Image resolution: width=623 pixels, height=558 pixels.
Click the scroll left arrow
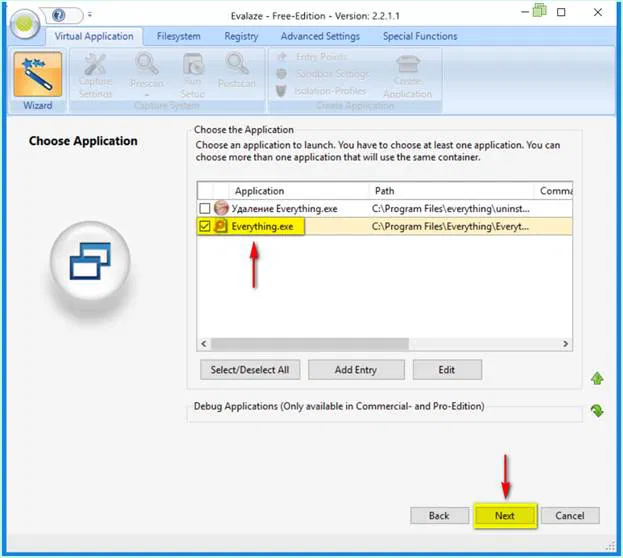204,344
